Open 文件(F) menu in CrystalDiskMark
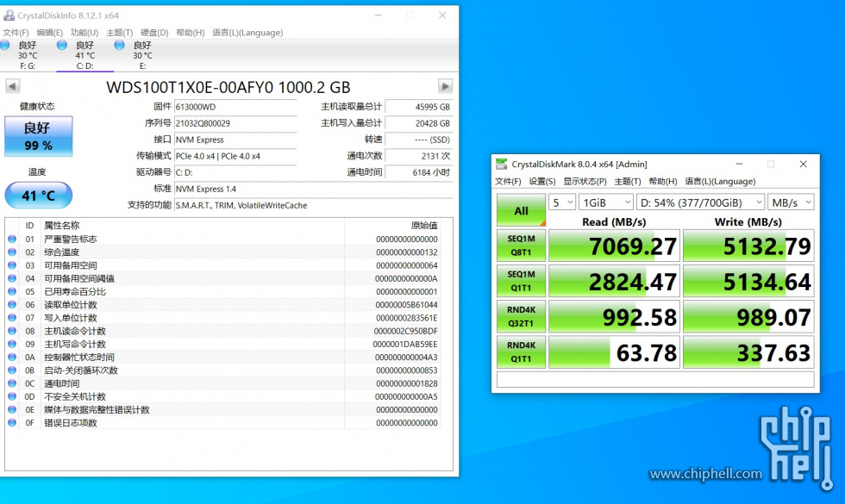 (x=508, y=182)
